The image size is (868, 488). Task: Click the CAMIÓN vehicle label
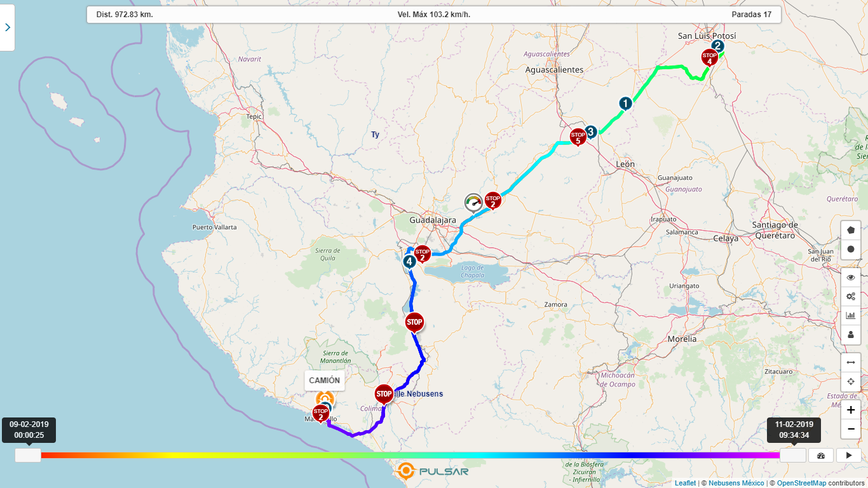pyautogui.click(x=324, y=380)
